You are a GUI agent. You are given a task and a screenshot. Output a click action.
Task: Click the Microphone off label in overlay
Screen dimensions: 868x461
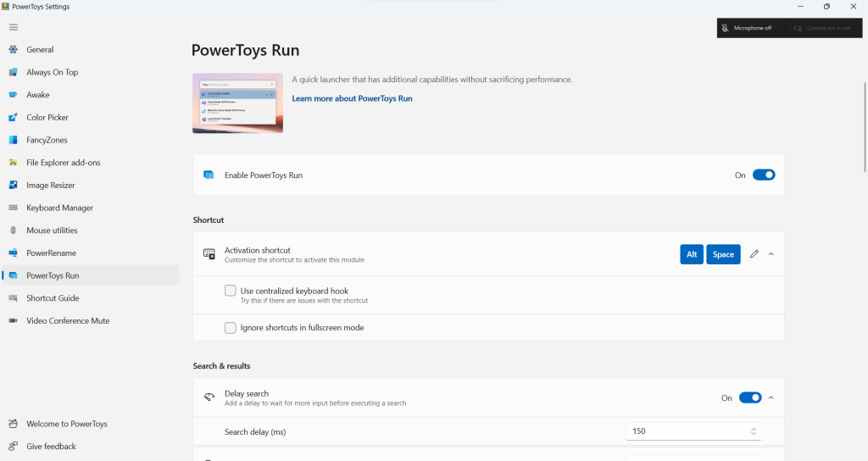click(753, 28)
